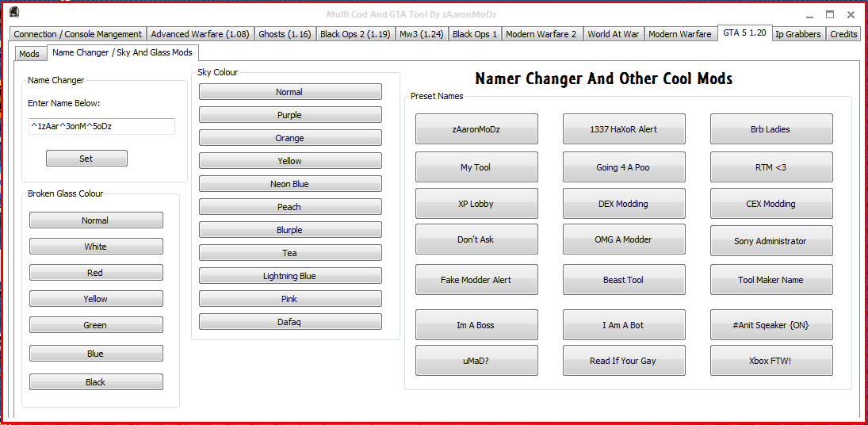
Task: Select Green broken glass colour
Action: [x=96, y=325]
